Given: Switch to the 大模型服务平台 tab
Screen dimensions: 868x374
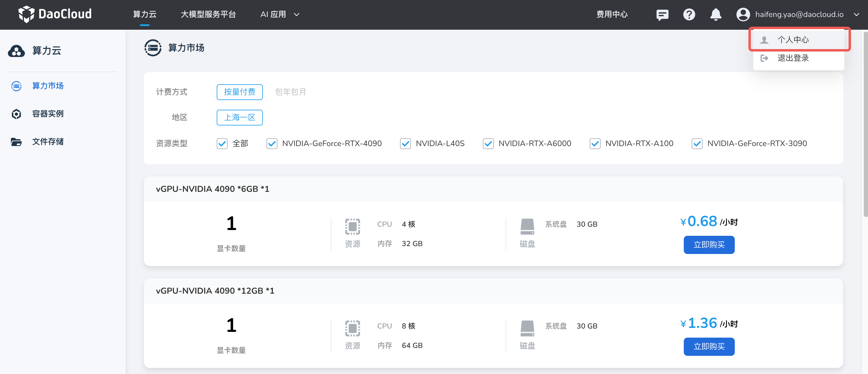Looking at the screenshot, I should point(208,15).
